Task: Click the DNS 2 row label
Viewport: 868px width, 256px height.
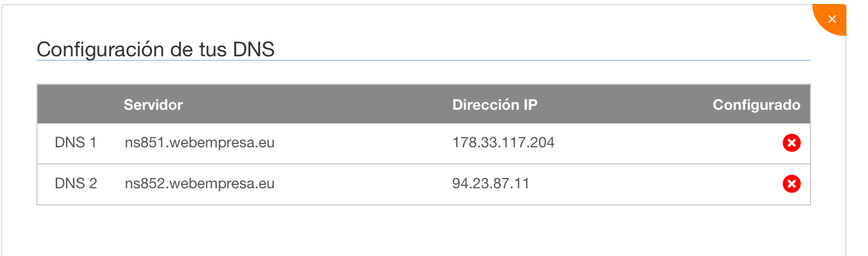Action: [76, 184]
